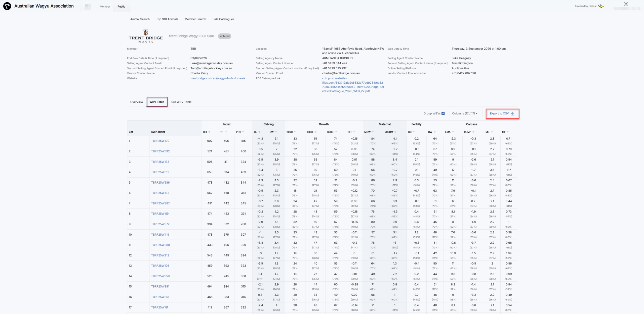
Task: Sort by BW column arrow
Action: point(276,132)
